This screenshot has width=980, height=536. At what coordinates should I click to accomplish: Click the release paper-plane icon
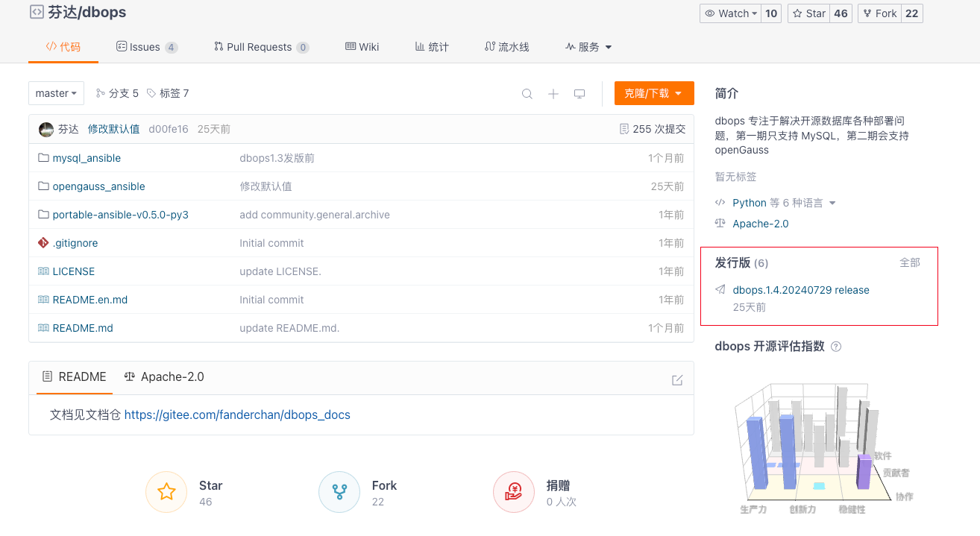pos(720,290)
